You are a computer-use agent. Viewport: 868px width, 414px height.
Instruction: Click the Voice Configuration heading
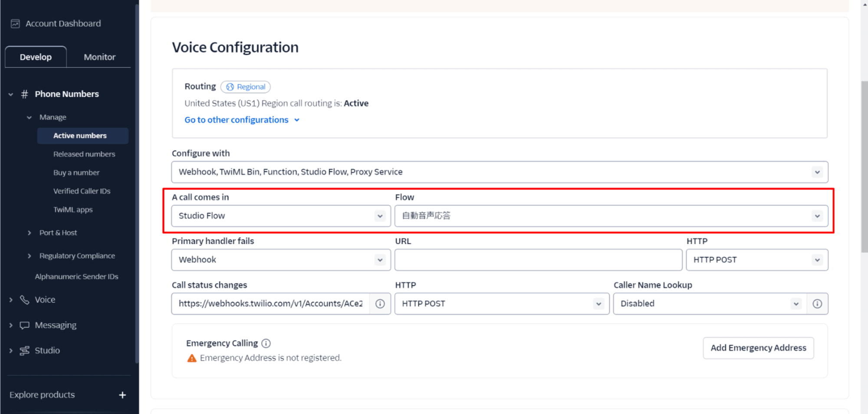coord(235,47)
